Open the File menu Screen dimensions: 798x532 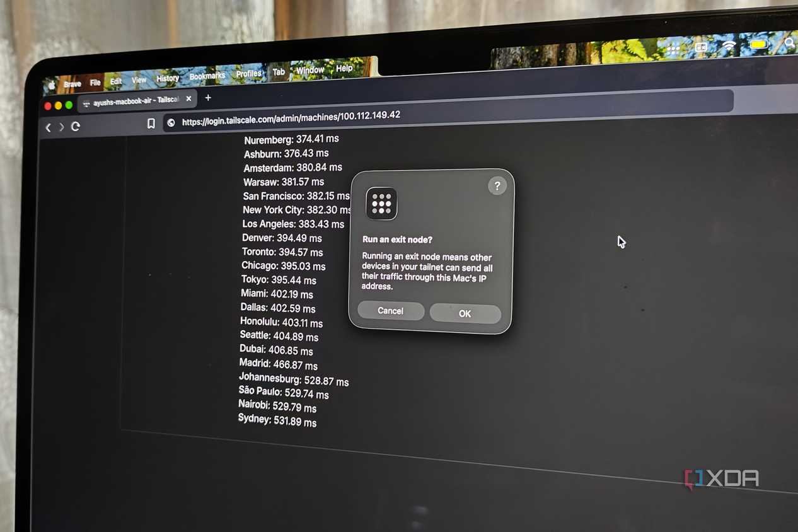coord(95,83)
